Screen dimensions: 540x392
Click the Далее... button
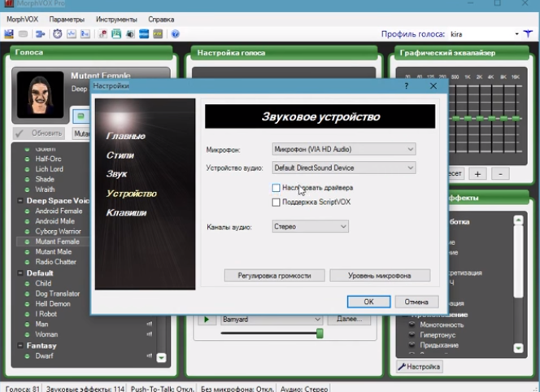coord(349,320)
